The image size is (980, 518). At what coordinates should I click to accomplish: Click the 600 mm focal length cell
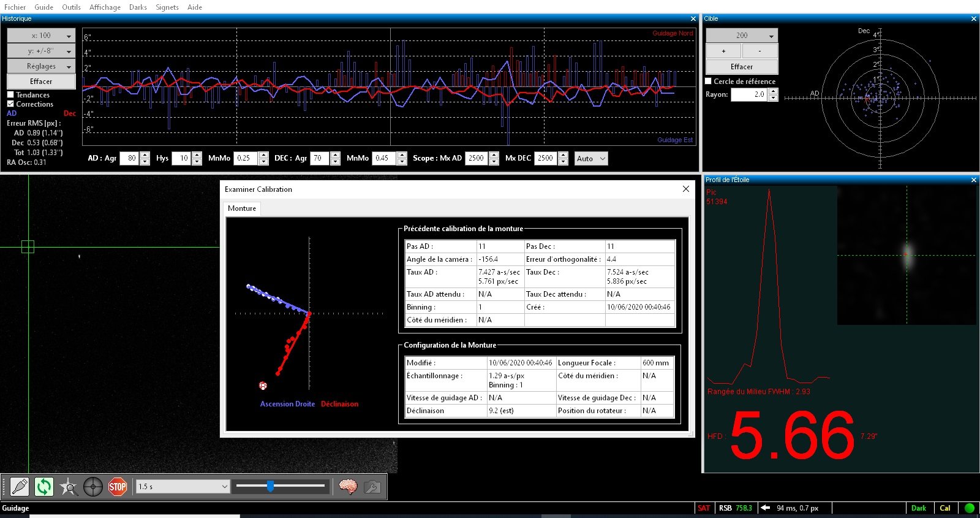point(656,363)
